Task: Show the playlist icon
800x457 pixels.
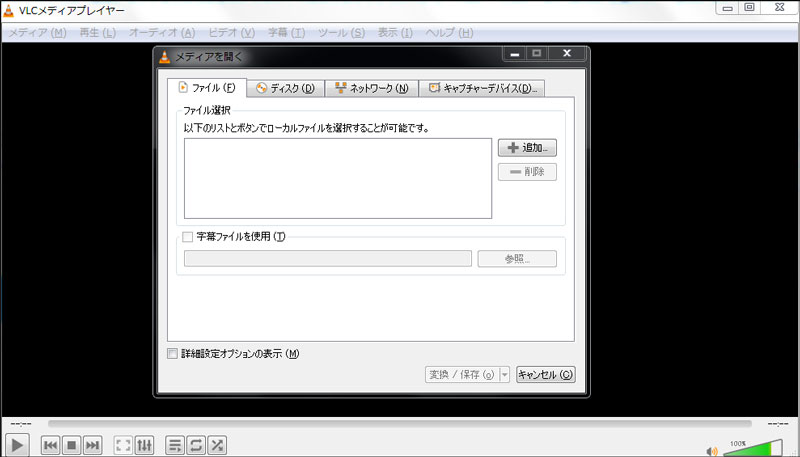Action: coord(175,445)
